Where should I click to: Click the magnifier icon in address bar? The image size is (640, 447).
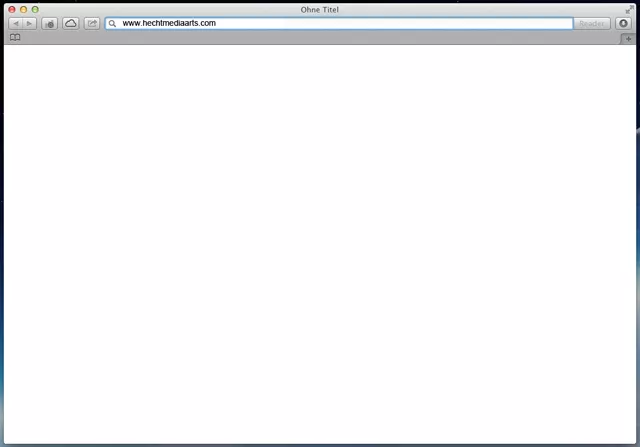point(113,23)
